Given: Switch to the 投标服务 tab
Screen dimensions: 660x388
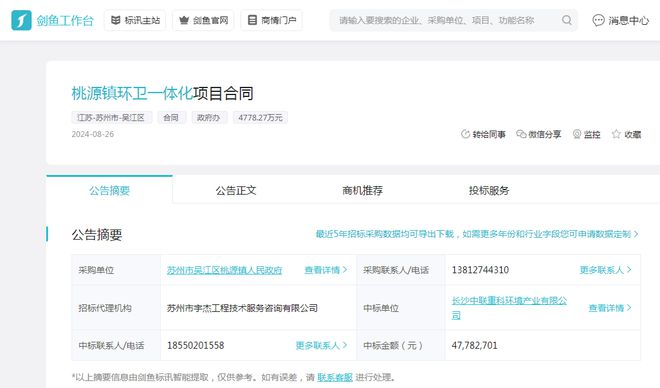Looking at the screenshot, I should pos(489,190).
